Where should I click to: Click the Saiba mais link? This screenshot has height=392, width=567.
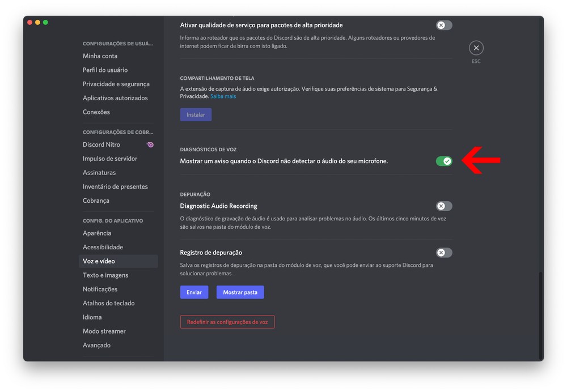223,97
